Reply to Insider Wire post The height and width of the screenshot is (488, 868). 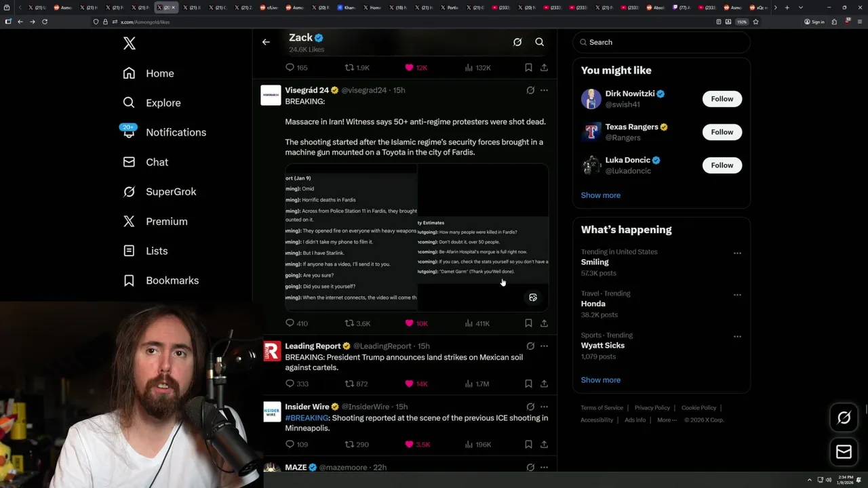(296, 445)
